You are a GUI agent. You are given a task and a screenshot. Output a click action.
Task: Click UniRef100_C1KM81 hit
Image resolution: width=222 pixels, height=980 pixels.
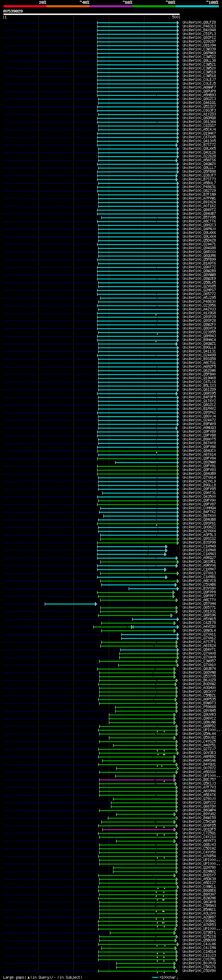pos(199,577)
